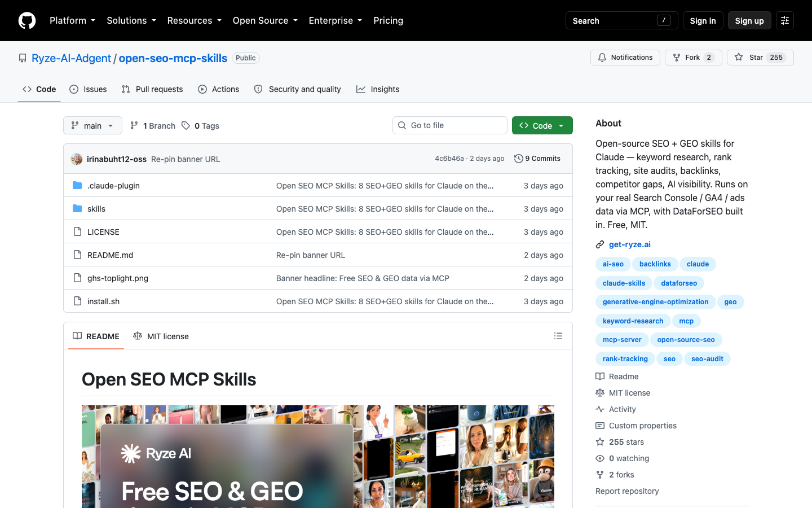Click the Notifications bell button
This screenshot has width=812, height=508.
coord(625,58)
